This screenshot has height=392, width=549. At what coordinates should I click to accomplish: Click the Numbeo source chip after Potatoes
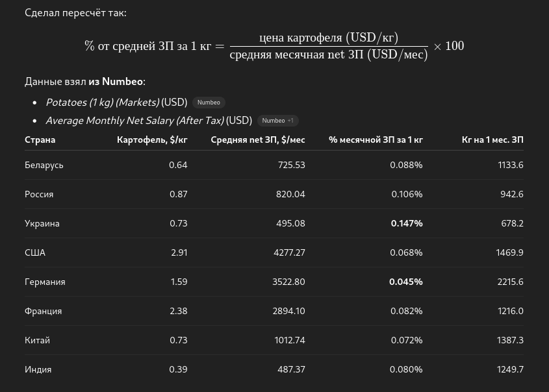(209, 103)
